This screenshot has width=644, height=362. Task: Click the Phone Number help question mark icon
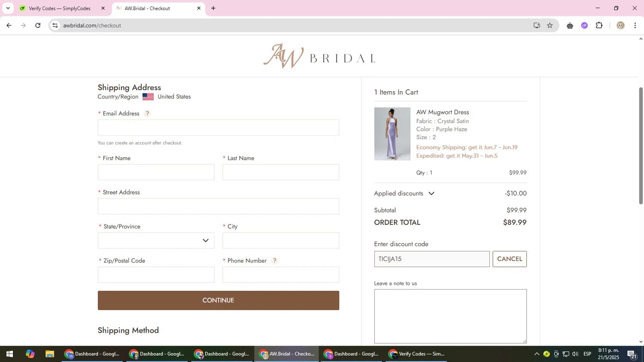tap(275, 261)
